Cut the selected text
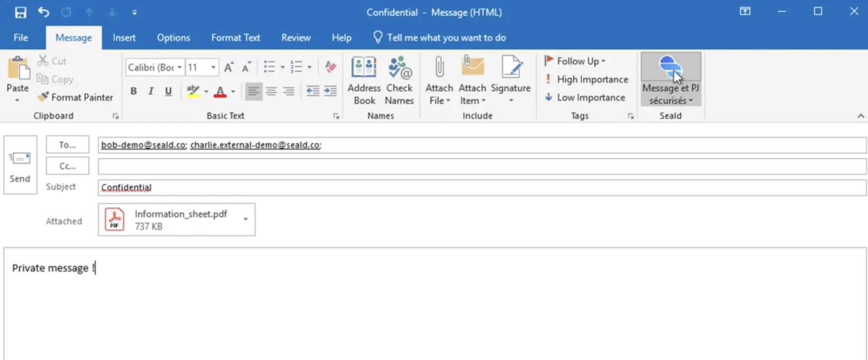 [52, 61]
